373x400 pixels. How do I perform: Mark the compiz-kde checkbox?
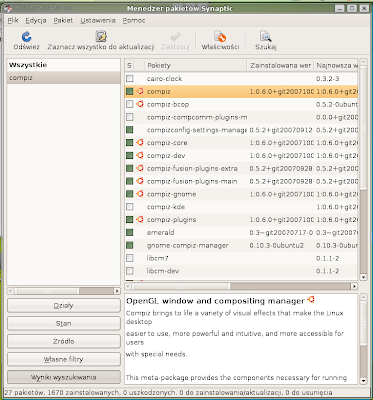point(130,207)
